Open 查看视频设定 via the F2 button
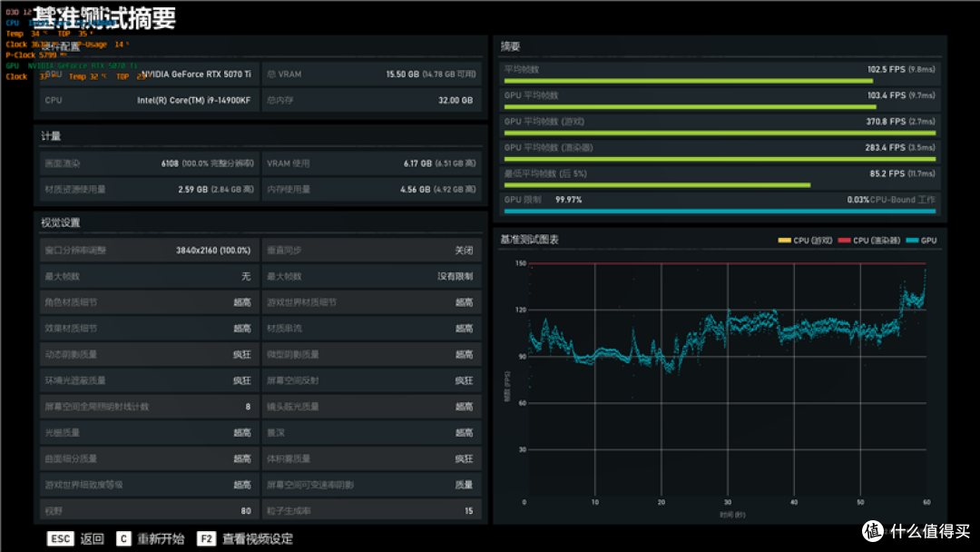Screen dimensions: 980x552 (x=245, y=539)
